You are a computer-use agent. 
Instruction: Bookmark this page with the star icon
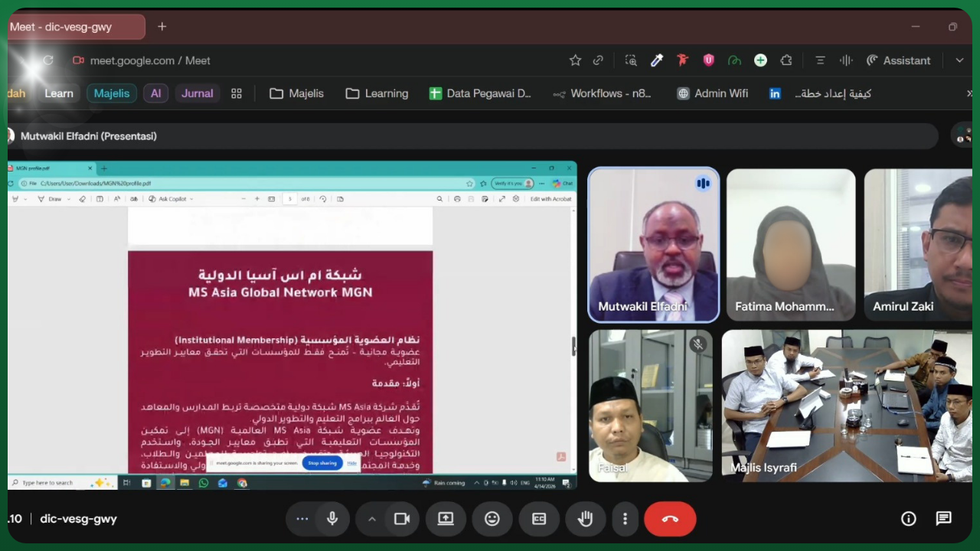(x=575, y=60)
